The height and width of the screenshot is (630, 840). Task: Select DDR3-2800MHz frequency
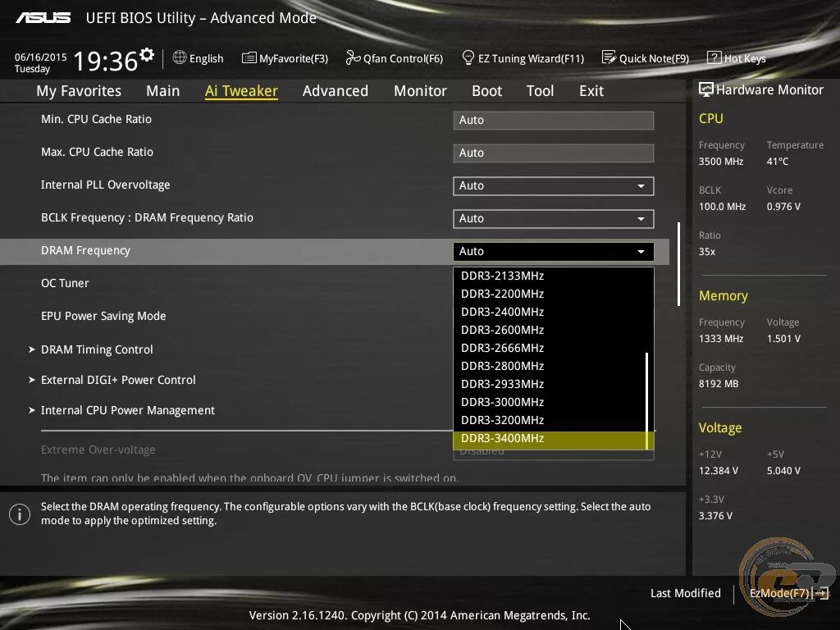549,366
